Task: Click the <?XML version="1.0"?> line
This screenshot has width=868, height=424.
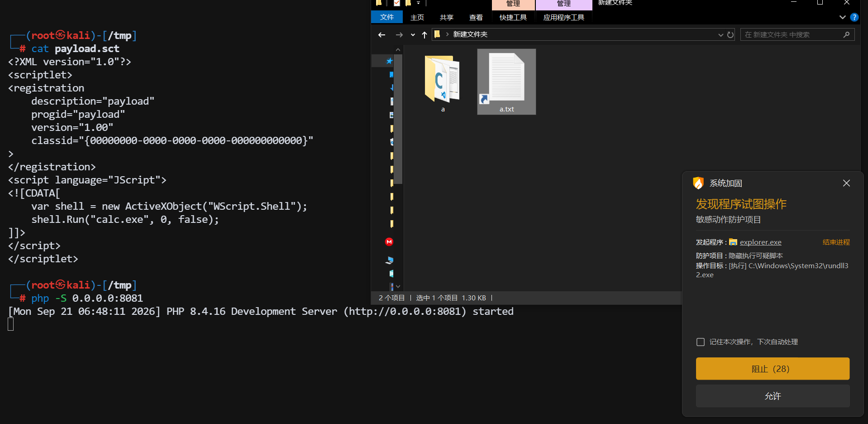Action: point(70,62)
